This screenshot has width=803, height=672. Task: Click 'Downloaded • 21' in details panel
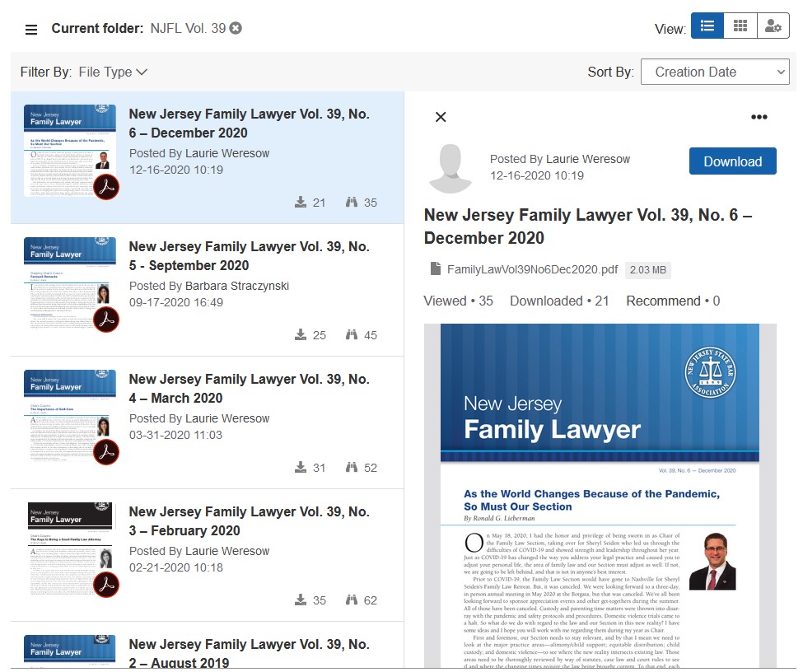point(559,301)
